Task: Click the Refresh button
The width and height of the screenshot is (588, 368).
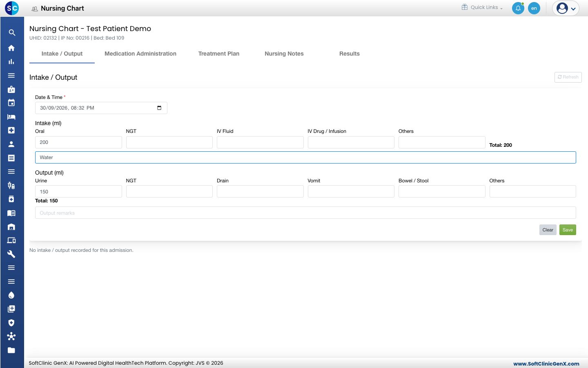Action: (568, 77)
